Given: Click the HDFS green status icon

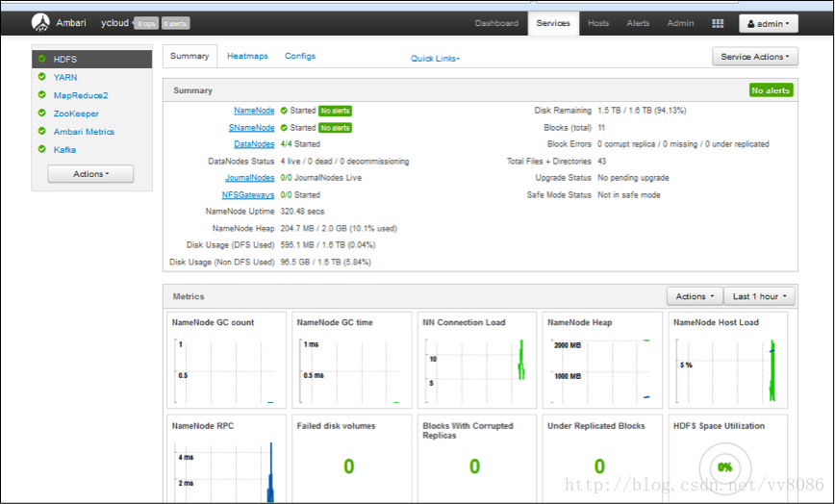Looking at the screenshot, I should [x=42, y=59].
